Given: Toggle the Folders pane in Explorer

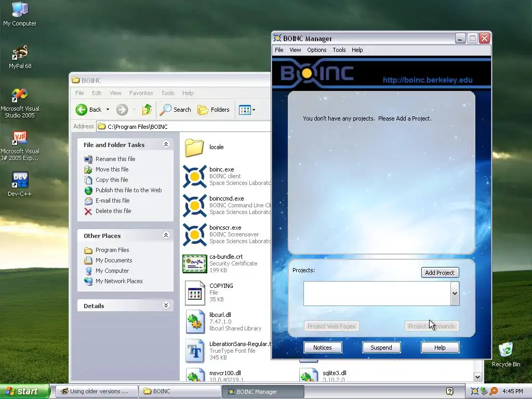Looking at the screenshot, I should (214, 110).
